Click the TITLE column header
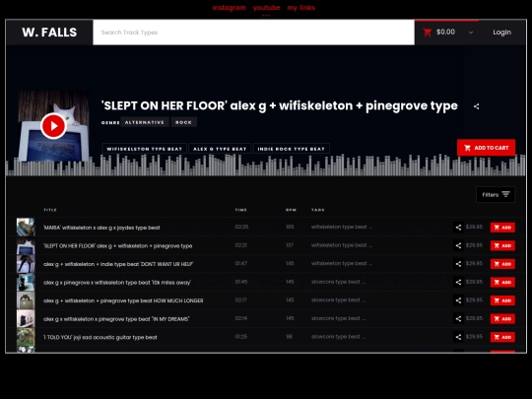Image resolution: width=532 pixels, height=399 pixels. [x=50, y=210]
